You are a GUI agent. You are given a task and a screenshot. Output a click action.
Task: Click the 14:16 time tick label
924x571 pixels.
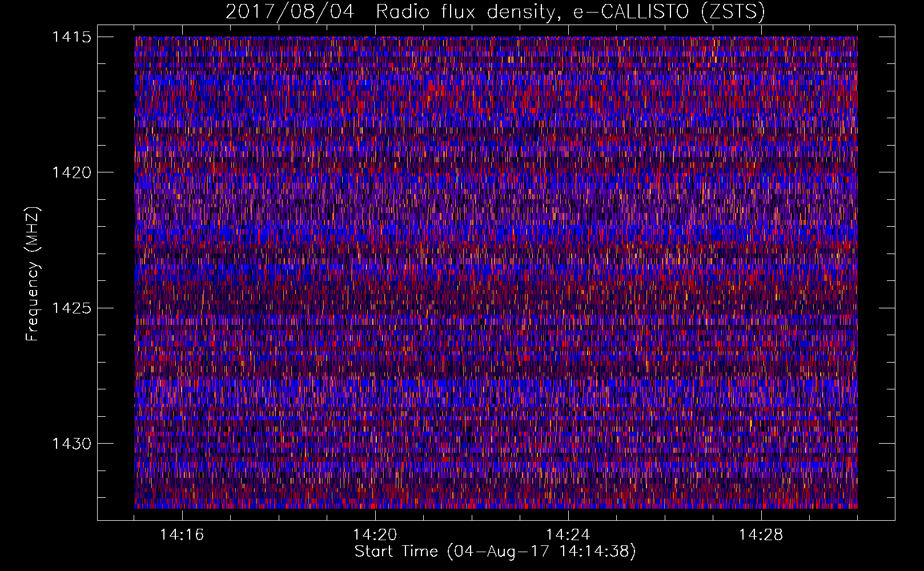182,535
